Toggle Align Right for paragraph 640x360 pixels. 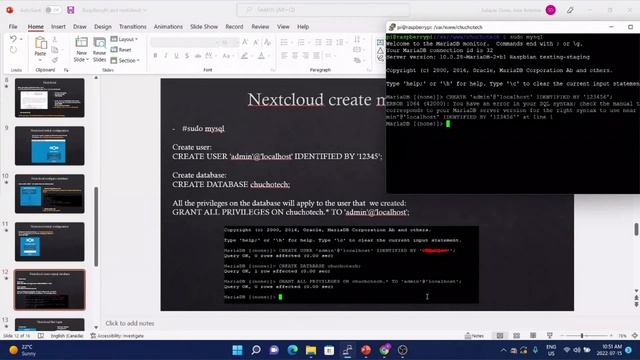click(305, 56)
